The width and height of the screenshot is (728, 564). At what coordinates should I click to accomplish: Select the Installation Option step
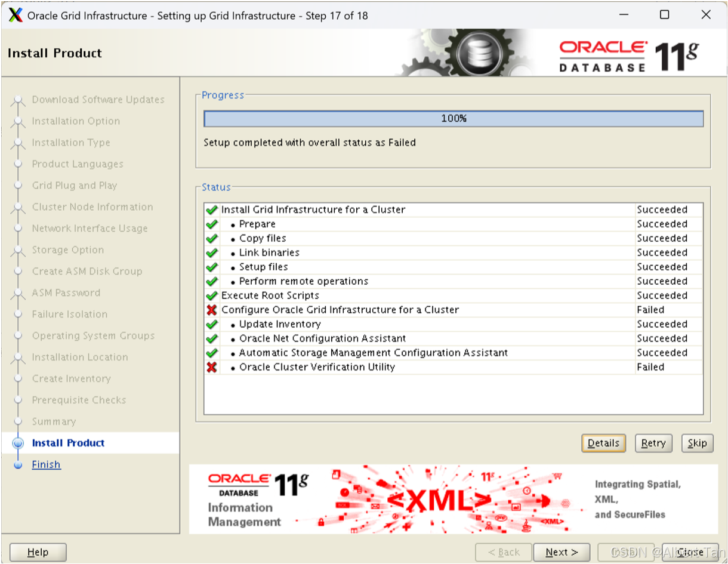76,121
